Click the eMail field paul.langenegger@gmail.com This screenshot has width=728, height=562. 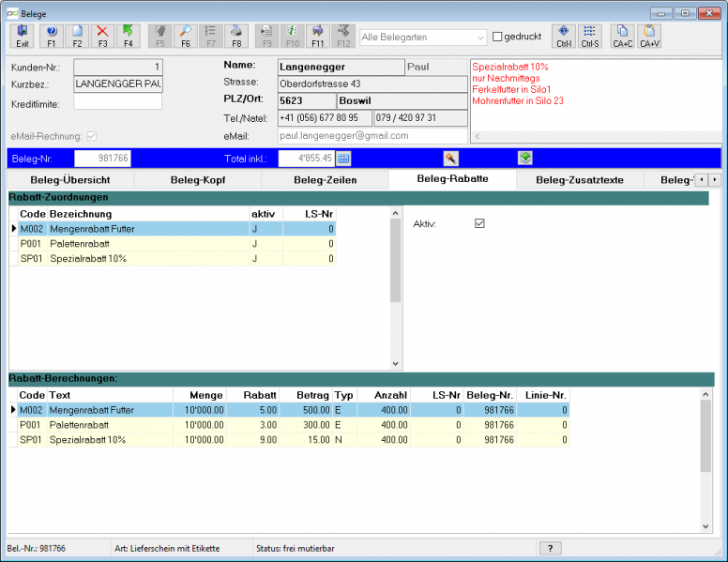(372, 136)
